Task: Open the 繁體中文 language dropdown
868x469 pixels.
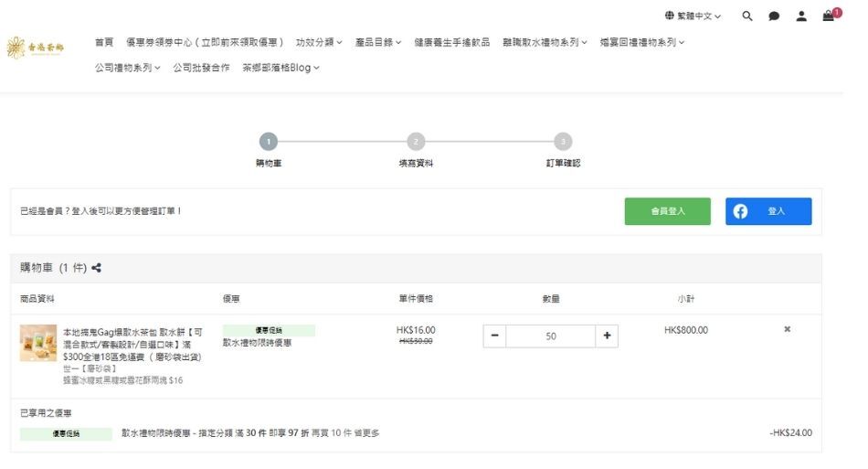Action: tap(693, 16)
